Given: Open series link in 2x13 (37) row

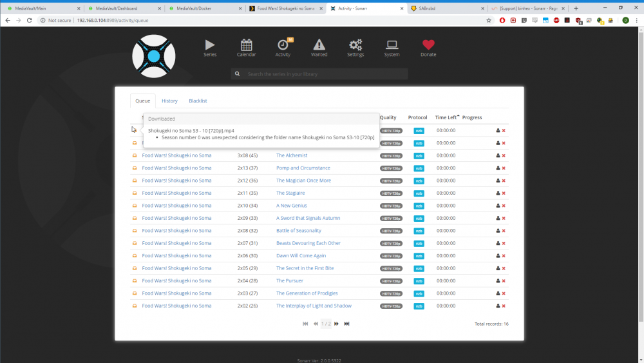Looking at the screenshot, I should point(176,168).
